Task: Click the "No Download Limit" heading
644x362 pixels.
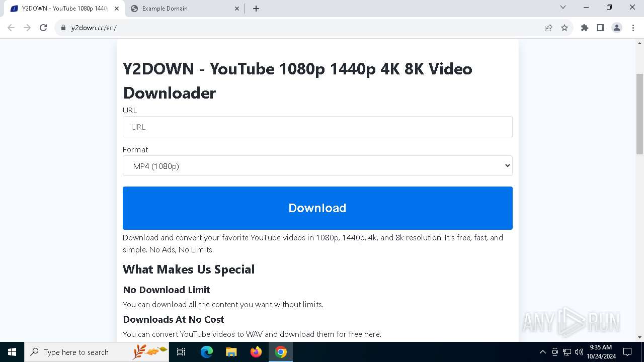Action: [167, 290]
